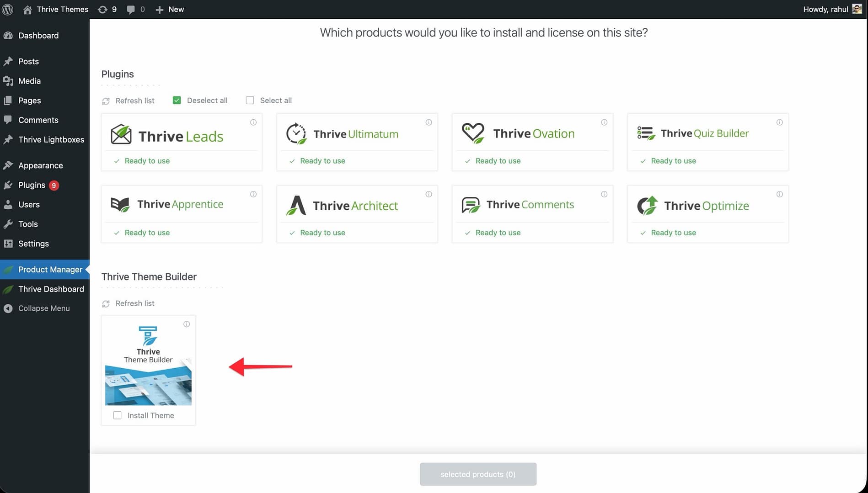
Task: Go to Thrive Dashboard in sidebar
Action: click(x=51, y=289)
